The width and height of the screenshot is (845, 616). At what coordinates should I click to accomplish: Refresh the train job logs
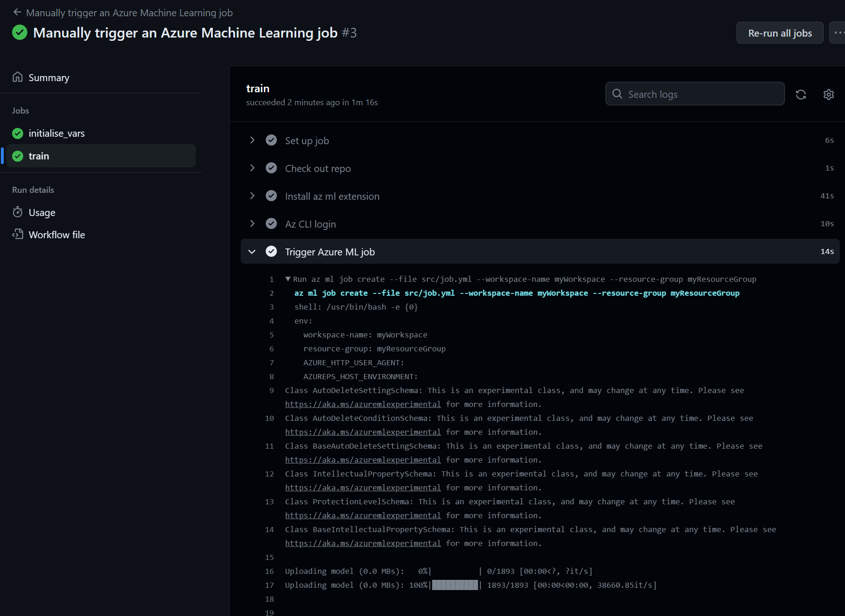(801, 94)
